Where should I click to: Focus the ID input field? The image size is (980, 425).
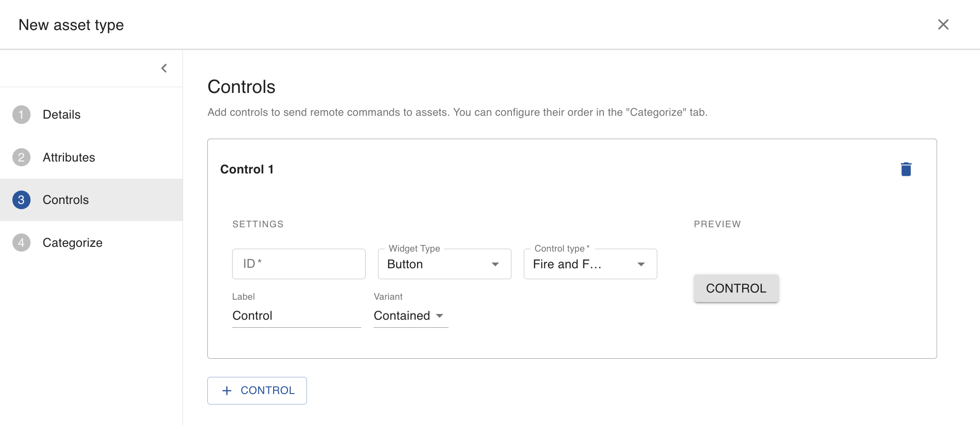298,264
